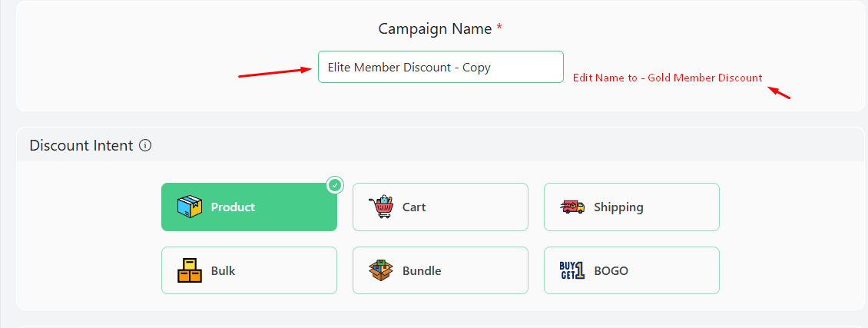Choose Shipping as the discount intent

(x=631, y=207)
